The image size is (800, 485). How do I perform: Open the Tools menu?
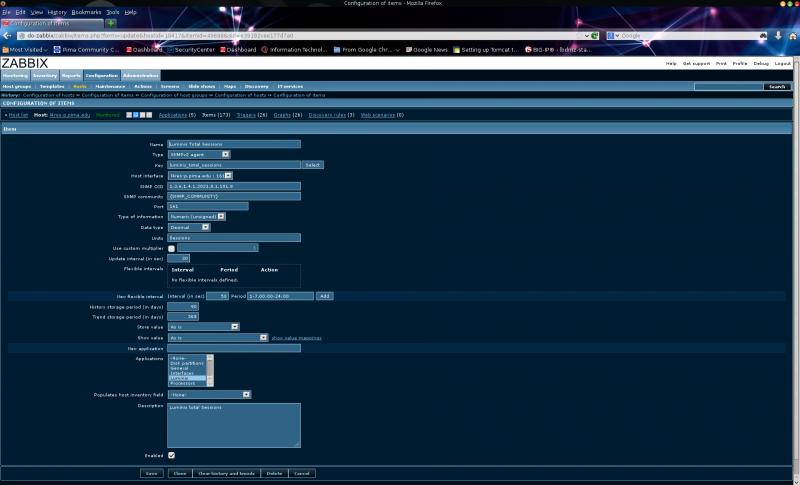(113, 12)
